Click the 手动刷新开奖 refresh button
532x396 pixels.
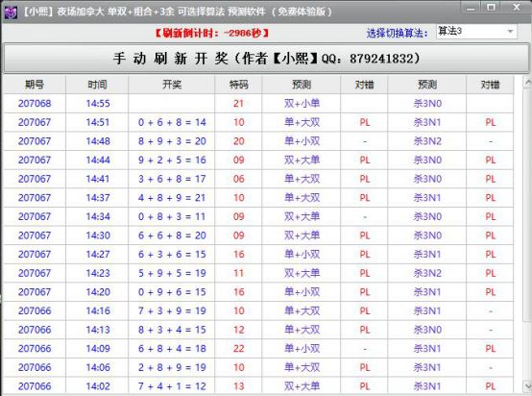pyautogui.click(x=266, y=59)
